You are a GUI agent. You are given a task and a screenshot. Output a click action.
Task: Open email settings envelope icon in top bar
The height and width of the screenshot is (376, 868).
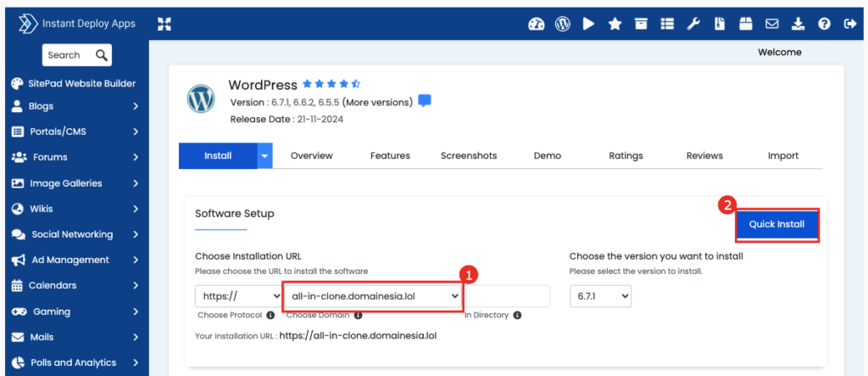771,24
